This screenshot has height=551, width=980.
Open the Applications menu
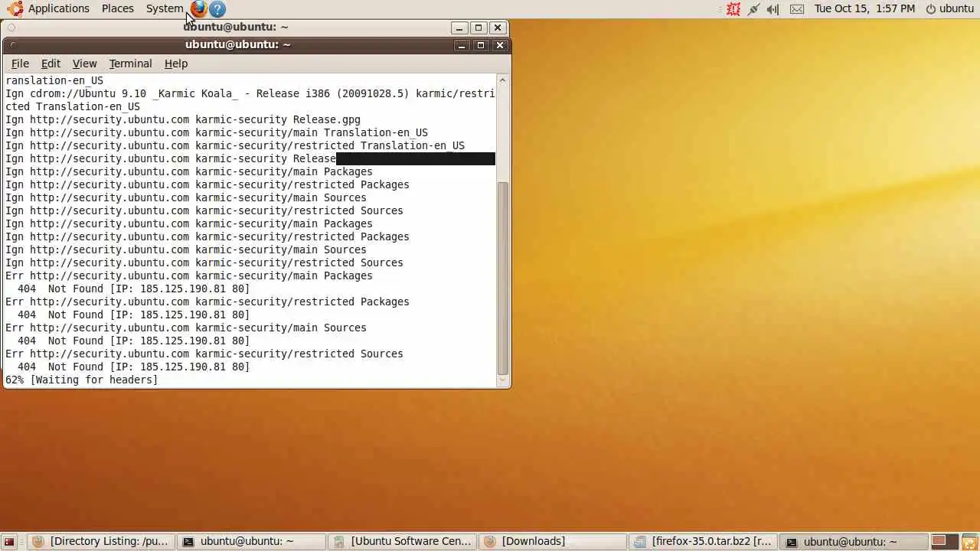[x=59, y=8]
